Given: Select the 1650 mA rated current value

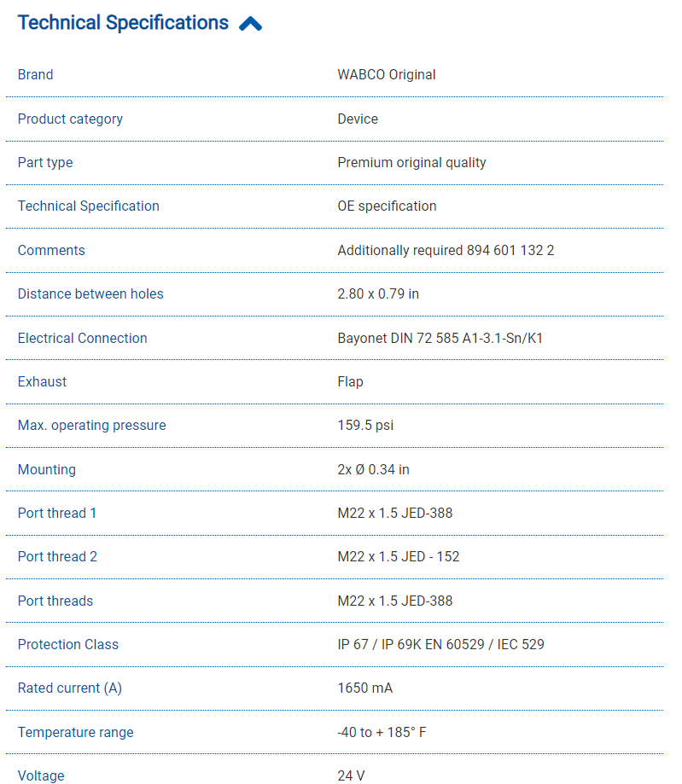Looking at the screenshot, I should pyautogui.click(x=364, y=688).
